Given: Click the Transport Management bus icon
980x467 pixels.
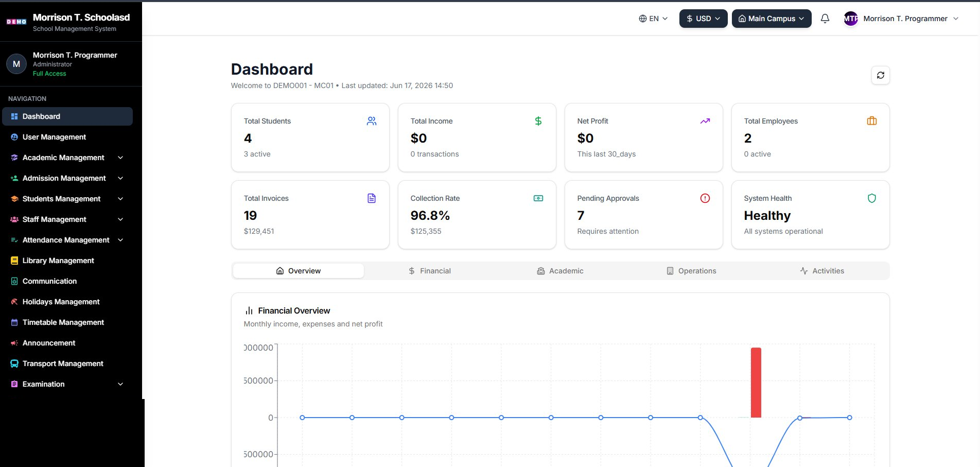Looking at the screenshot, I should coord(14,364).
